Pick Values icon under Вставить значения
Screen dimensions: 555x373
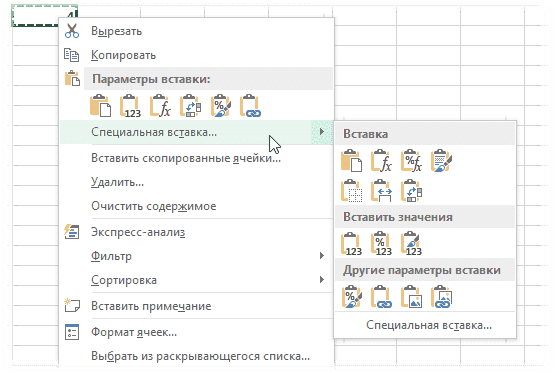351,243
